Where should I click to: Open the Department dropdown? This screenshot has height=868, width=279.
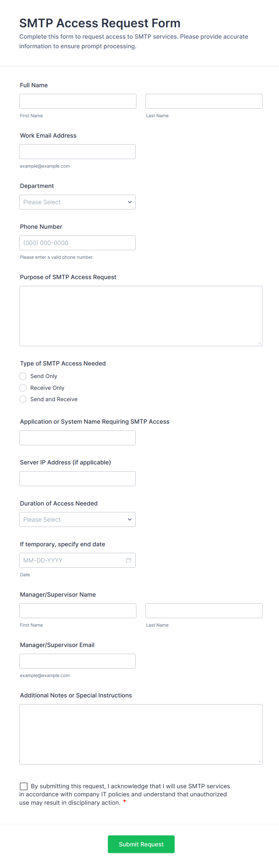coord(77,202)
